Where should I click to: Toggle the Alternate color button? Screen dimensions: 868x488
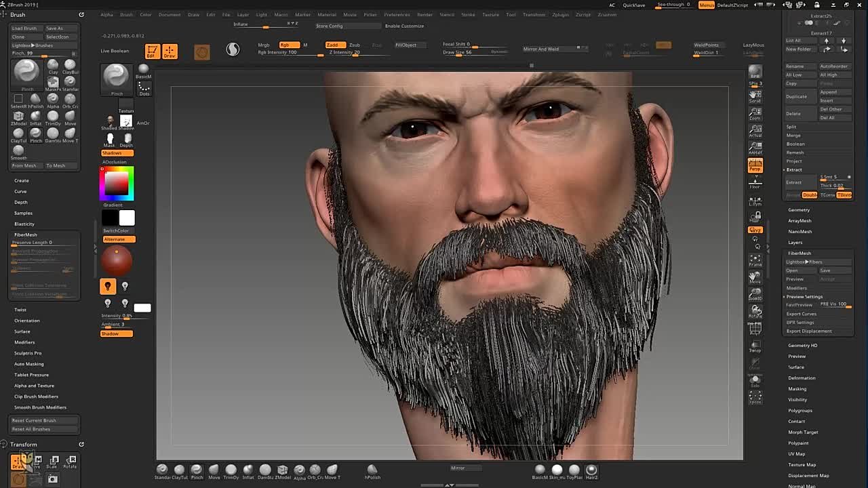pyautogui.click(x=119, y=239)
